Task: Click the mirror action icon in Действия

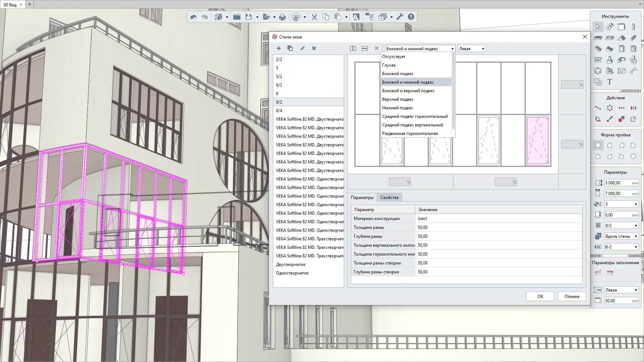Action: (633, 108)
